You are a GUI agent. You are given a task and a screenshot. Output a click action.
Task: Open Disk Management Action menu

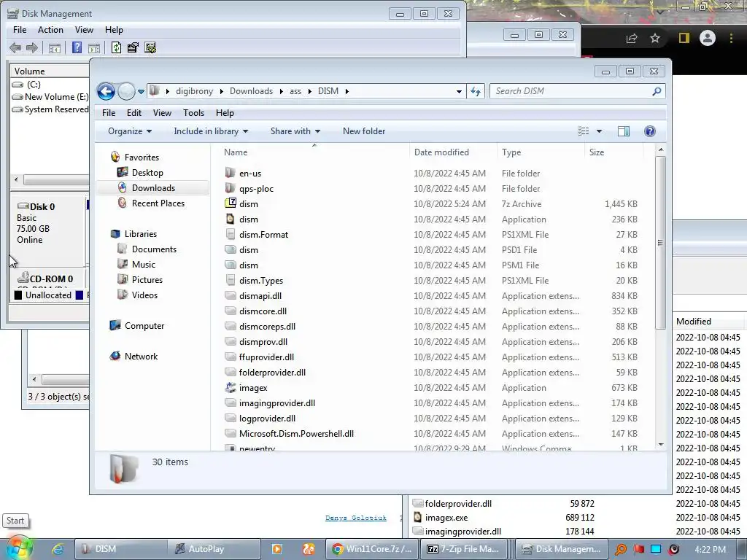click(x=50, y=29)
